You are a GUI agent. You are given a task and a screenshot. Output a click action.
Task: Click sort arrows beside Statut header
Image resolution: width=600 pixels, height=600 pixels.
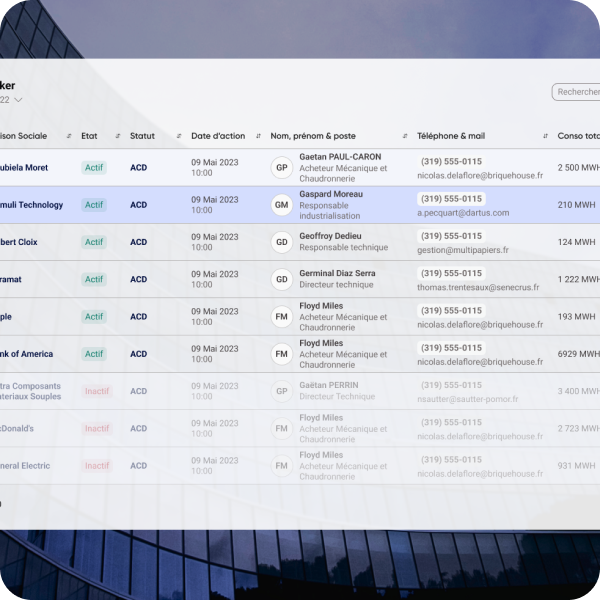[178, 136]
